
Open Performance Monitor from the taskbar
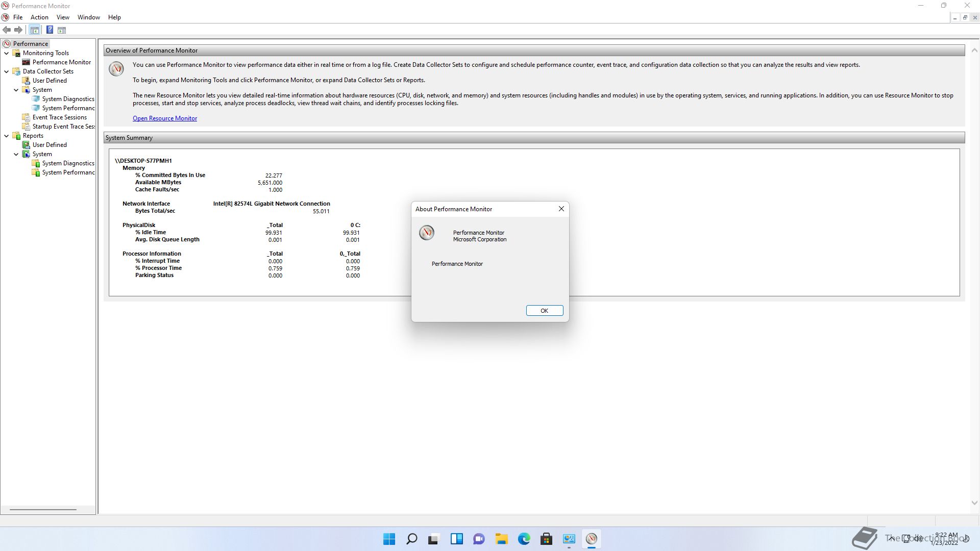592,539
